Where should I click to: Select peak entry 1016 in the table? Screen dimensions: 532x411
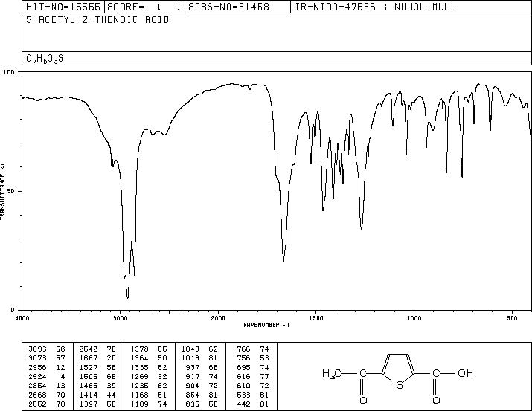point(190,358)
